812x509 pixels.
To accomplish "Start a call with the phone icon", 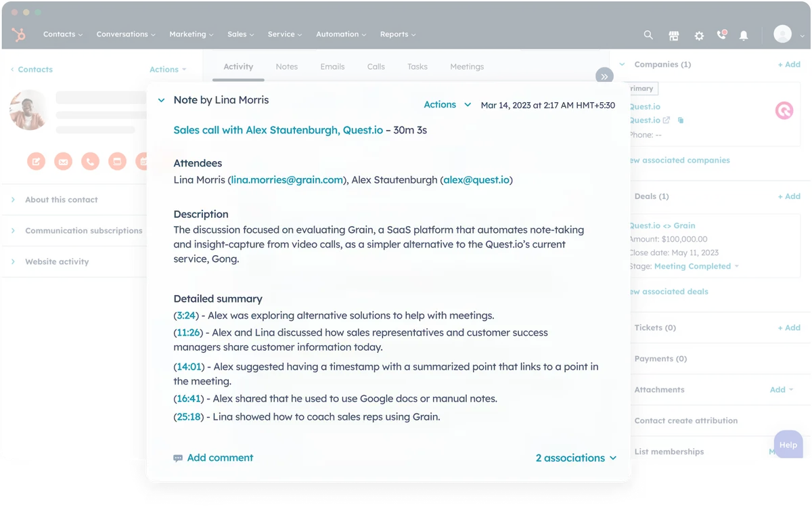I will (x=90, y=161).
